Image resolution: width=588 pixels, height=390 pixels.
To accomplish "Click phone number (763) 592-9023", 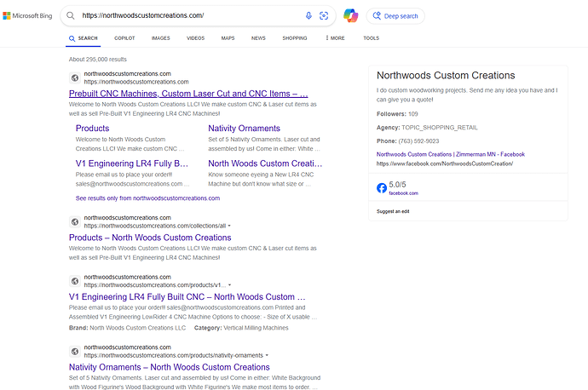I will 418,141.
